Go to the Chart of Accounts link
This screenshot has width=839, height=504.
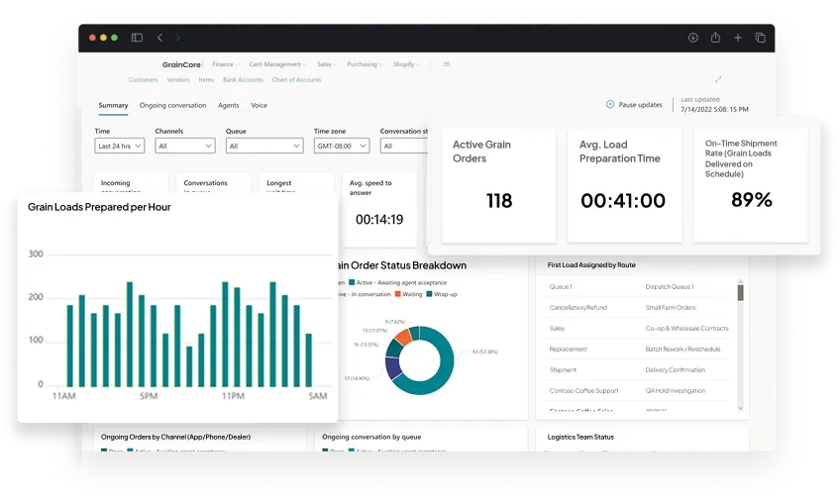click(x=296, y=79)
